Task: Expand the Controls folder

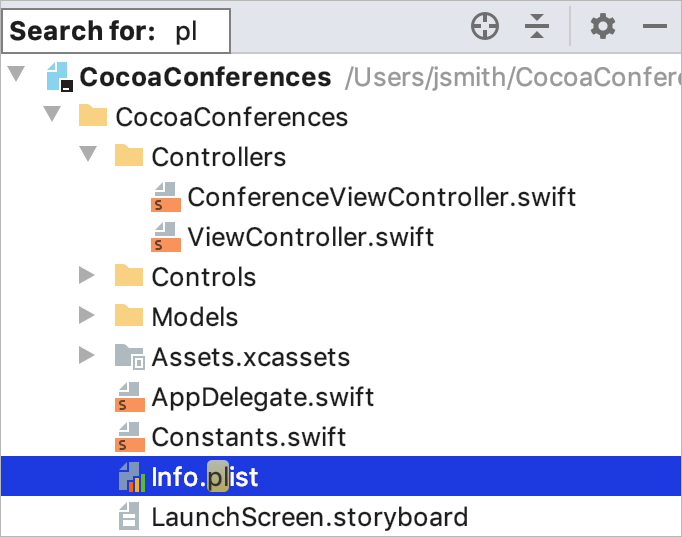Action: 87,275
